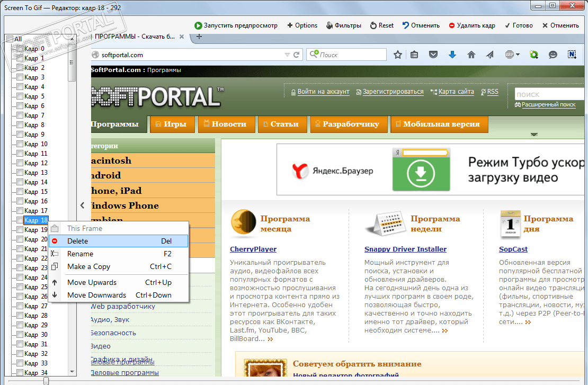Viewport: 588px width, 385px height.
Task: Open the Игры site tab
Action: 173,124
